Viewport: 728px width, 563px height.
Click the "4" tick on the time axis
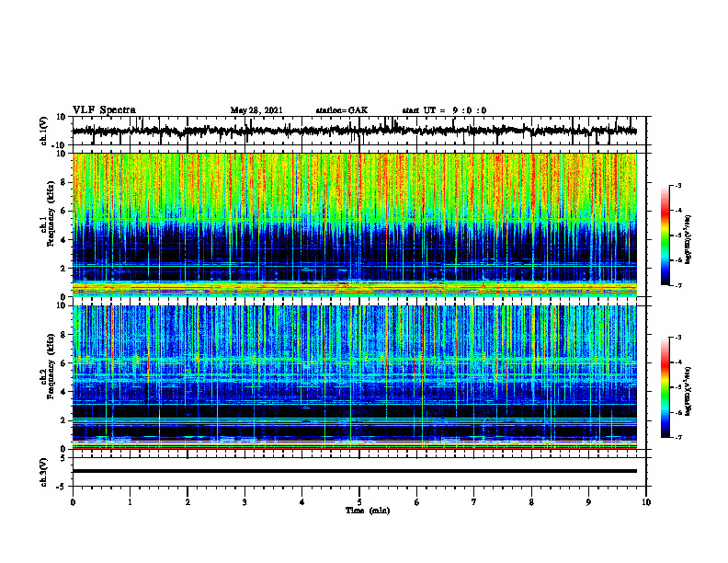click(x=302, y=502)
